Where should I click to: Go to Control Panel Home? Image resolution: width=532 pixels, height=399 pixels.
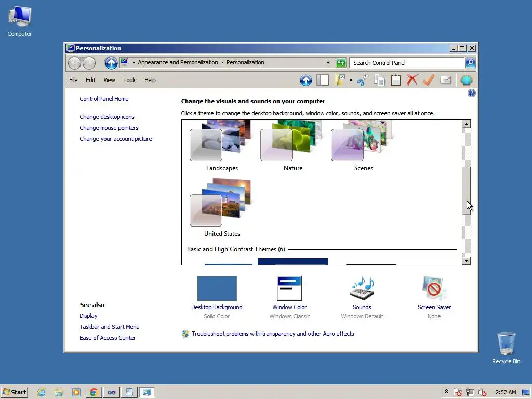coord(104,99)
